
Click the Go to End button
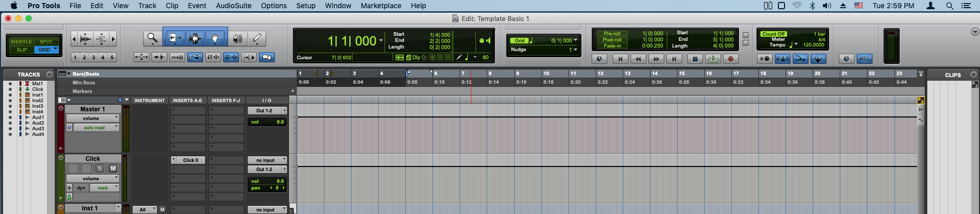coord(674,59)
